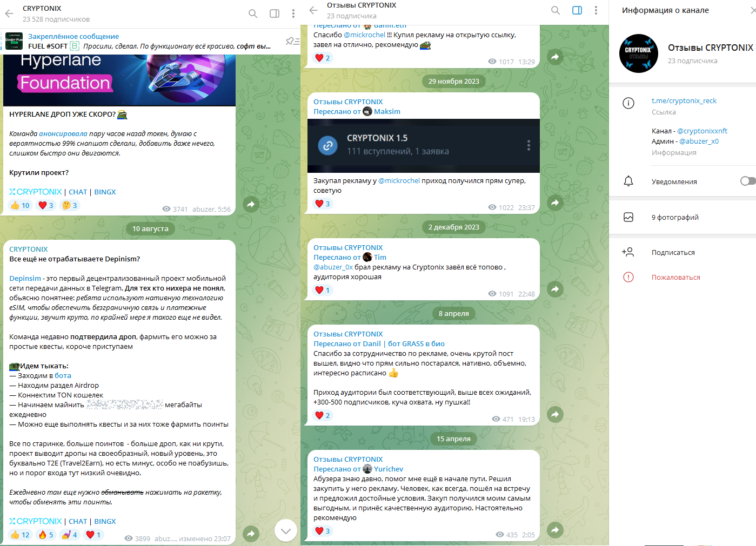Forward the review from Danil
Viewport: 756px width, 546px height.
555,414
